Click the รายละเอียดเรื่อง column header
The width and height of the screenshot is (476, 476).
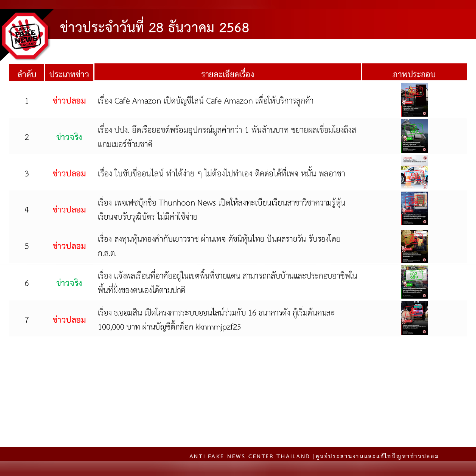coord(227,74)
